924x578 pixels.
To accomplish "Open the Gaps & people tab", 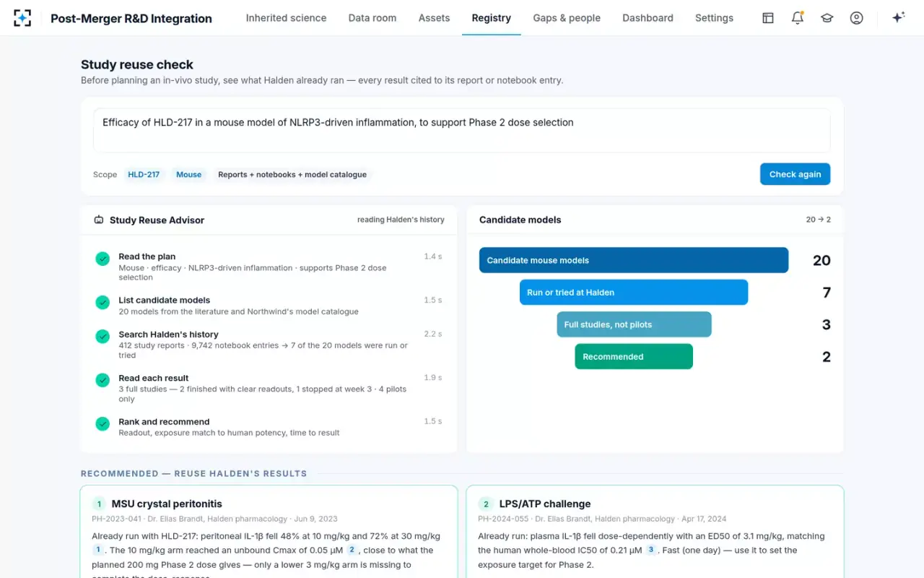I will (x=567, y=18).
